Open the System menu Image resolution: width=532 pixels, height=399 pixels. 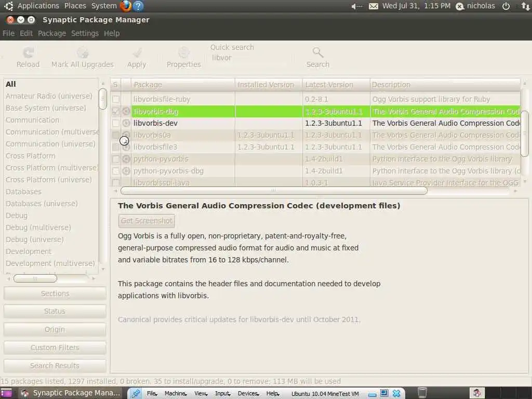tap(104, 6)
